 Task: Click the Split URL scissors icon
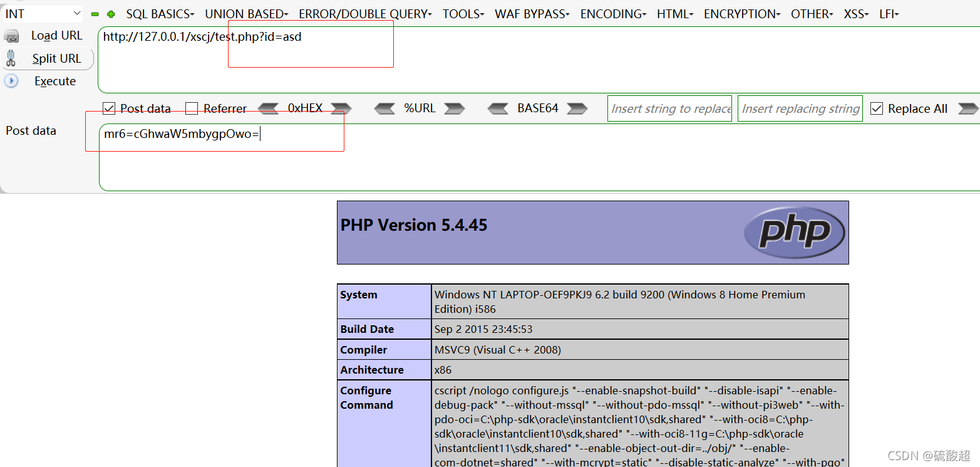[11, 59]
